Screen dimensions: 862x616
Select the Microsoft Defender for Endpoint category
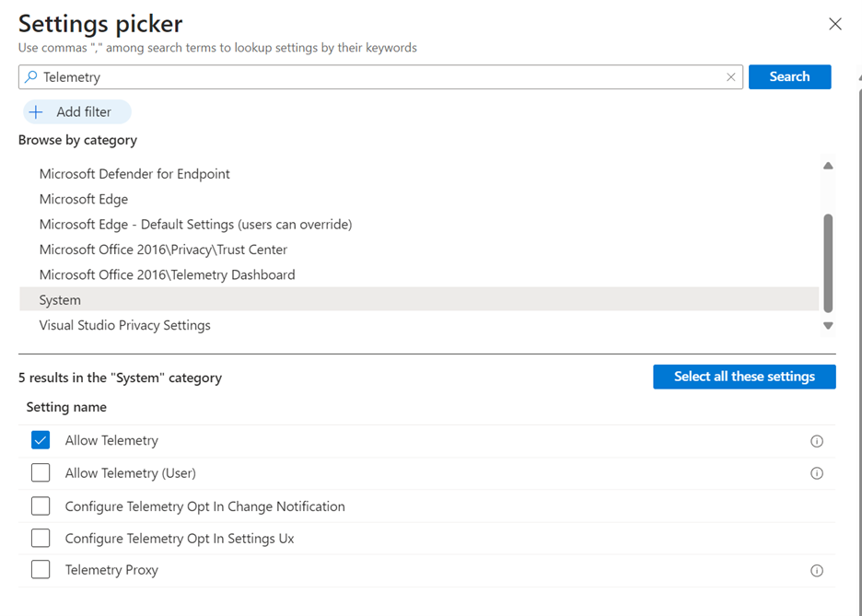click(x=134, y=174)
